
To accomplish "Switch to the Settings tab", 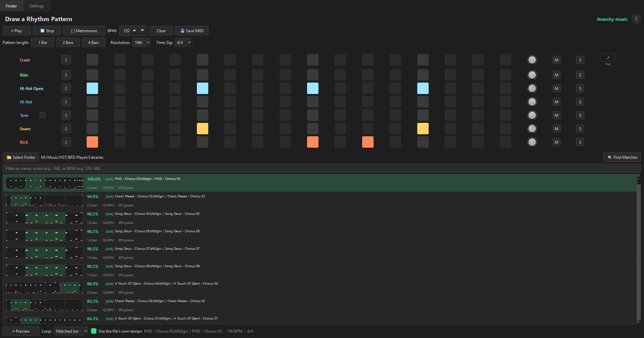I will tap(37, 6).
